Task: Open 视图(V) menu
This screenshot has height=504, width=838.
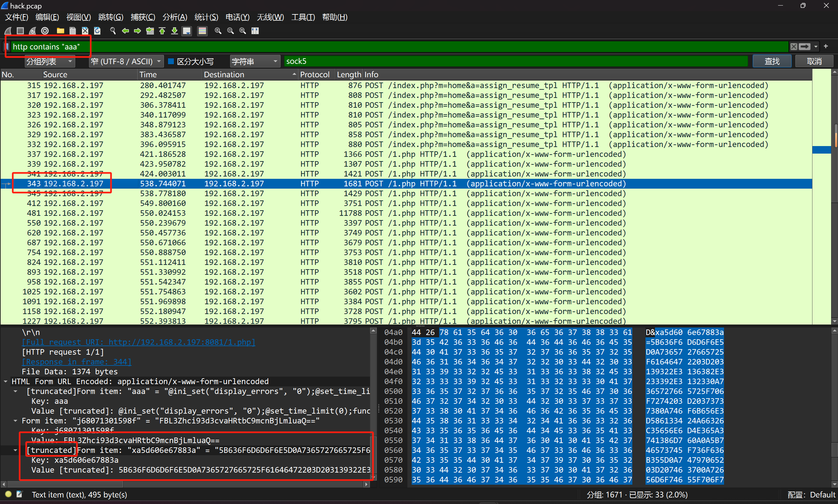Action: click(x=79, y=17)
